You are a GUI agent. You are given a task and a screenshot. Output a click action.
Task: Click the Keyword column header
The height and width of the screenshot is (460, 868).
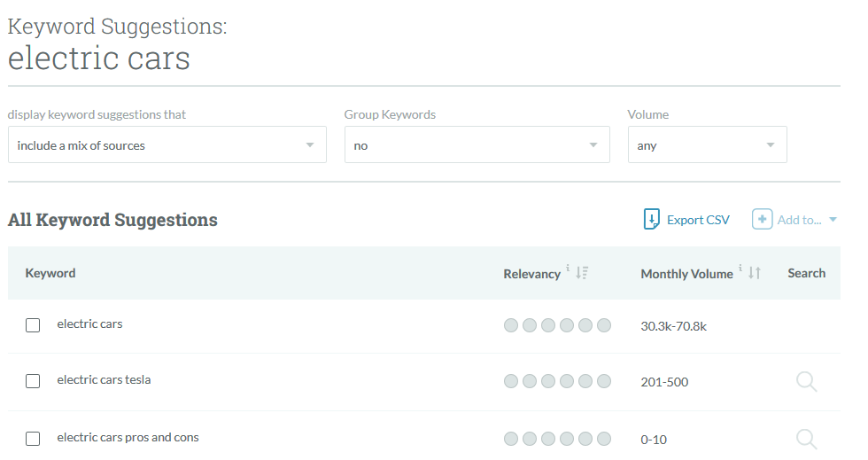click(50, 273)
